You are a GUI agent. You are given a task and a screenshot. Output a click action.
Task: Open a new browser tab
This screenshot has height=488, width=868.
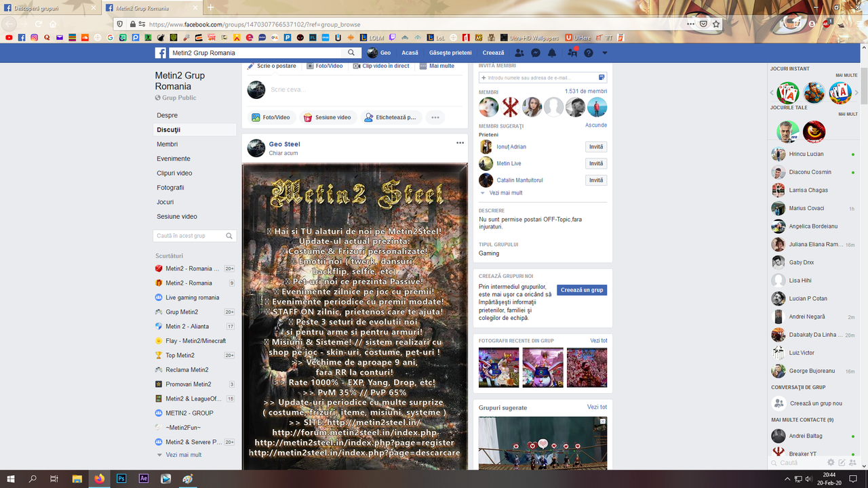click(210, 7)
